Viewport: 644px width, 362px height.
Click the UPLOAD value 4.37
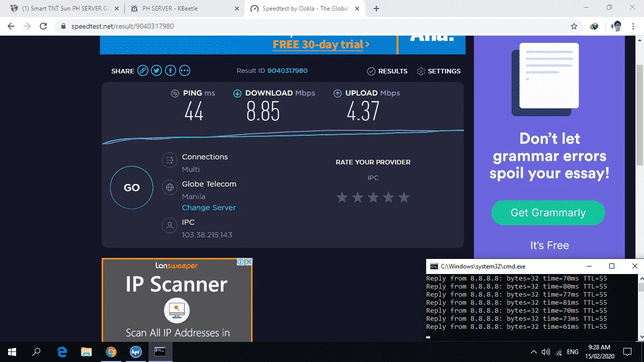tap(363, 111)
